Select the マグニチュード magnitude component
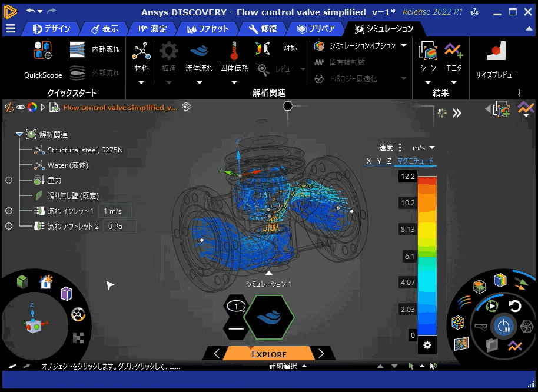 pyautogui.click(x=415, y=161)
